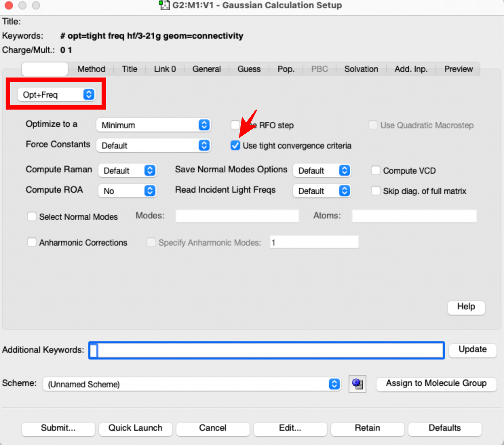Check Skip diag. of full matrix
This screenshot has width=504, height=445.
(375, 191)
